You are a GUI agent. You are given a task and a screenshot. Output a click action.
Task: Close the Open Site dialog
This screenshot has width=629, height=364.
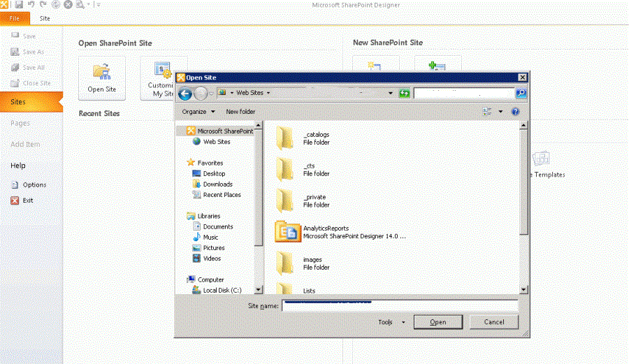point(522,78)
